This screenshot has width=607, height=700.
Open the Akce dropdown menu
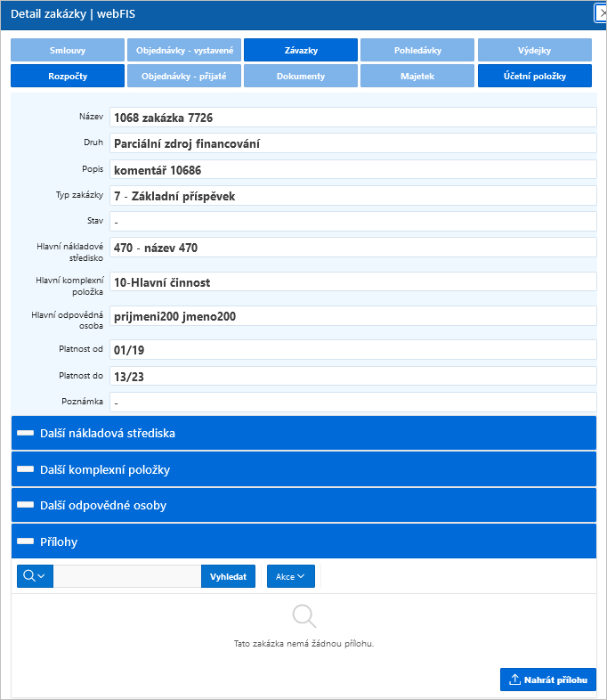click(291, 576)
